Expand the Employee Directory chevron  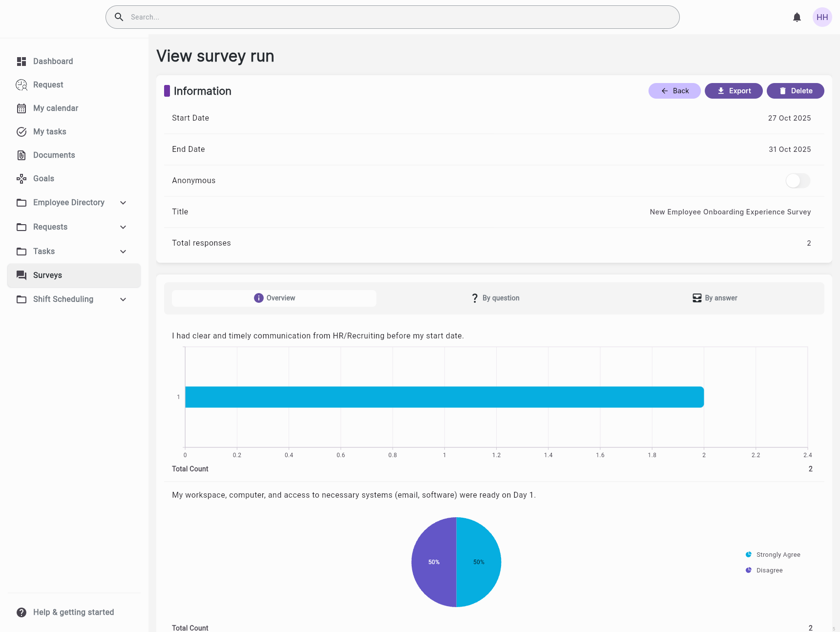tap(123, 203)
